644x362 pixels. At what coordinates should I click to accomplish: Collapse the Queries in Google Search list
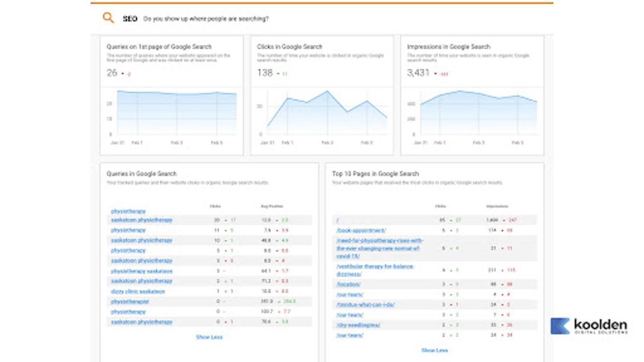tap(209, 337)
